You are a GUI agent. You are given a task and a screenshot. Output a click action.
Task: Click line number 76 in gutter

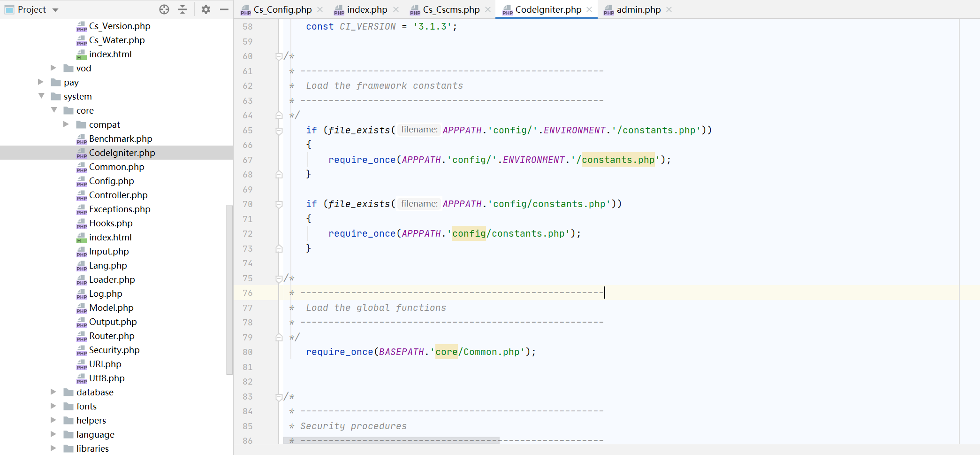coord(248,293)
